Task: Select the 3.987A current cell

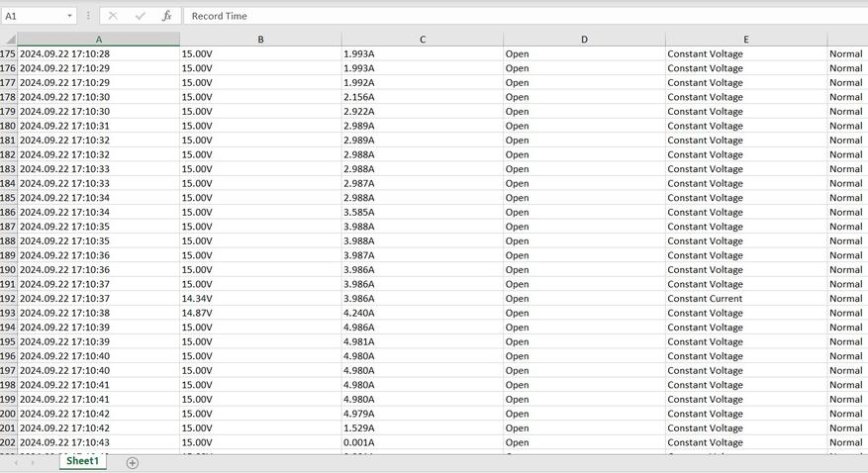Action: (423, 255)
